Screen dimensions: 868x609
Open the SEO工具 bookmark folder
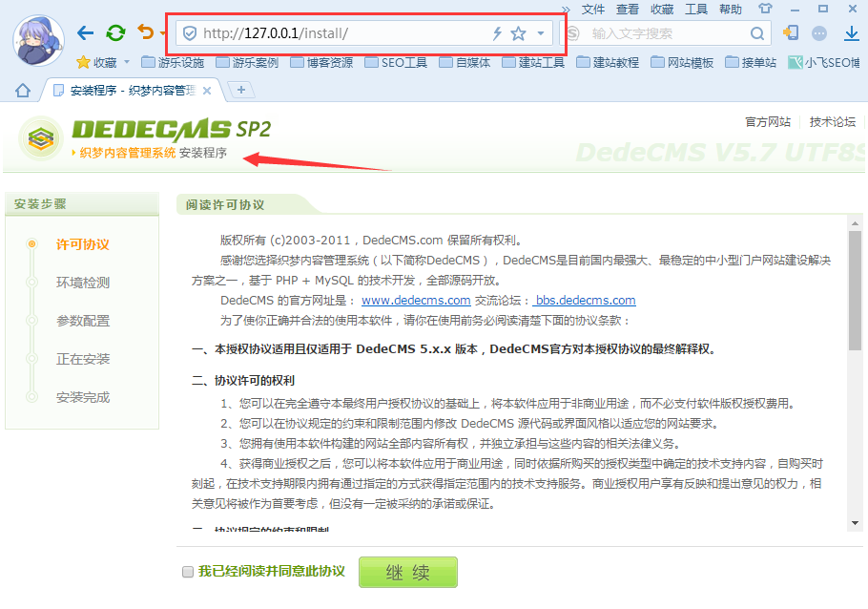[x=396, y=63]
